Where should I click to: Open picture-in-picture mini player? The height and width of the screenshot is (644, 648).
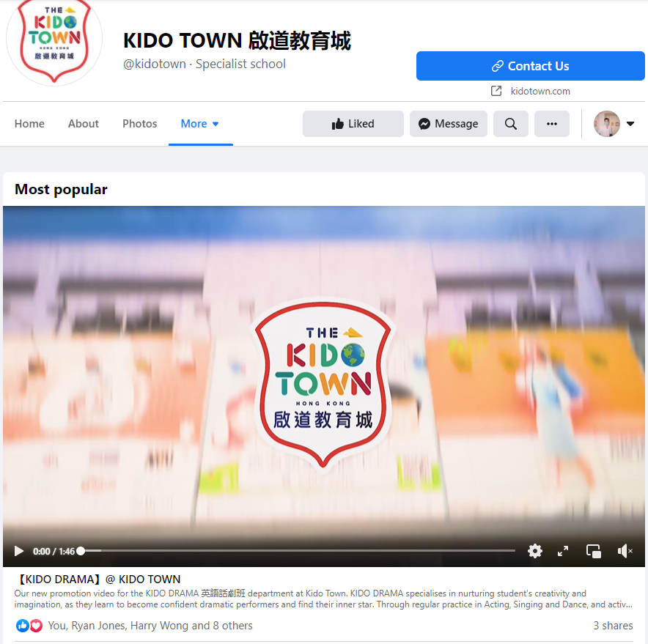pyautogui.click(x=594, y=551)
